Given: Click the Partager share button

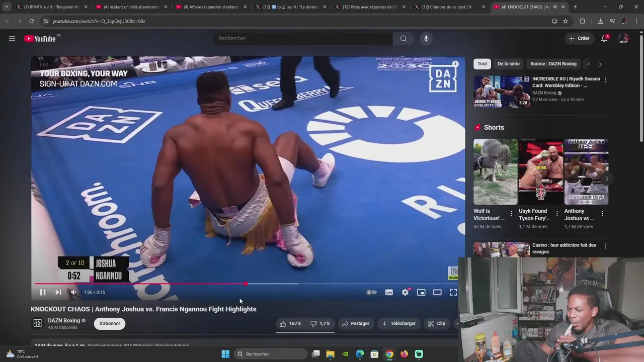Looking at the screenshot, I should click(355, 324).
